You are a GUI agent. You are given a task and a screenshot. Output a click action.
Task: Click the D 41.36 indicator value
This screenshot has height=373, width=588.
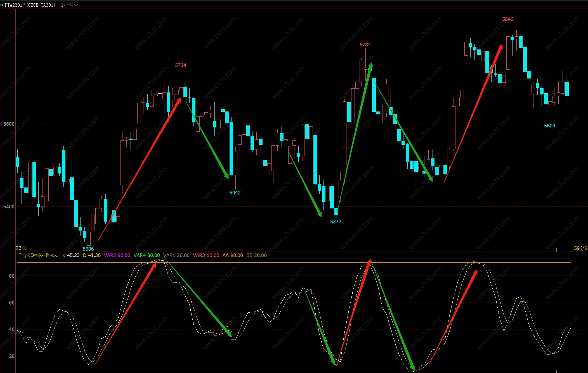92,255
